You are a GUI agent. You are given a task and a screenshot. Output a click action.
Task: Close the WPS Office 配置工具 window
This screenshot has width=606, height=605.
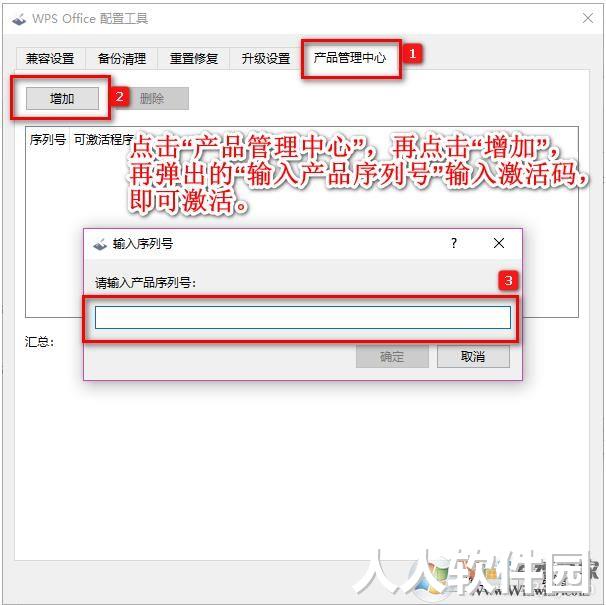coord(588,18)
